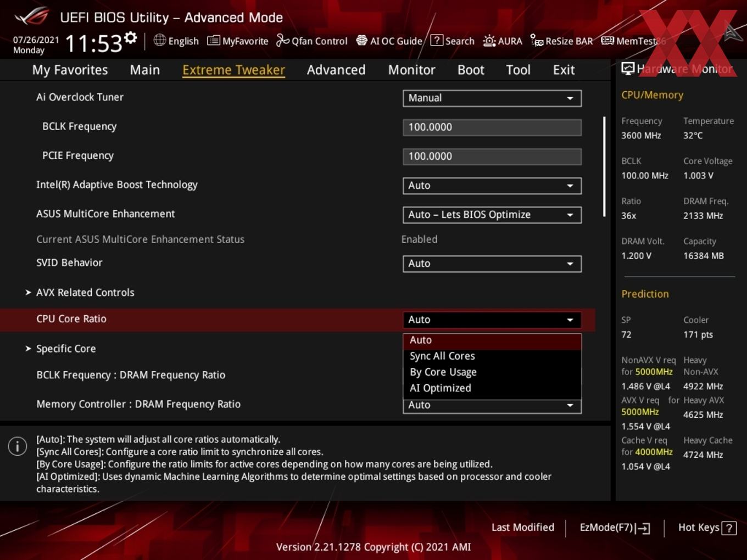
Task: Click the 4922 MHz Heavy Non-AVX value
Action: tap(703, 386)
